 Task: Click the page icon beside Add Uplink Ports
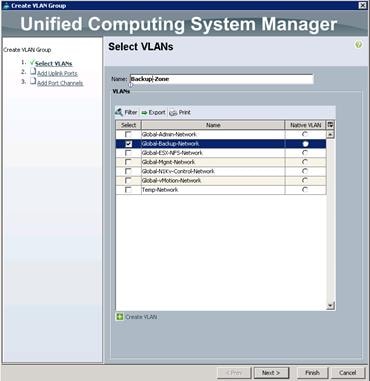click(x=33, y=72)
